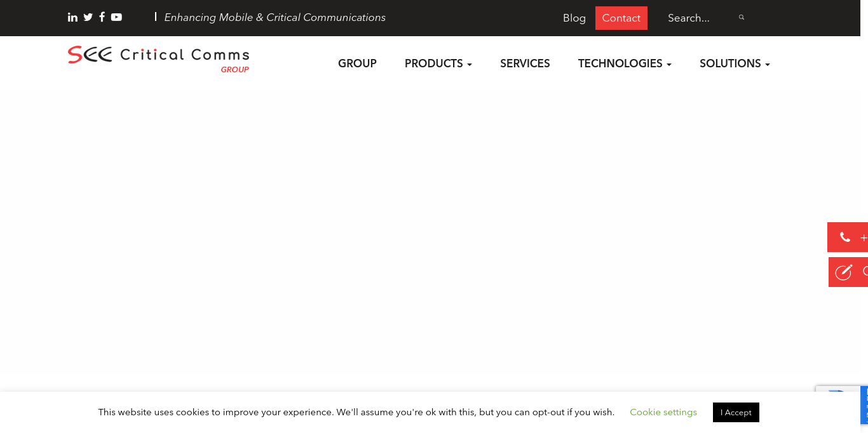This screenshot has height=433, width=868.
Task: Click the SEE Critical Comms logo
Action: [158, 58]
